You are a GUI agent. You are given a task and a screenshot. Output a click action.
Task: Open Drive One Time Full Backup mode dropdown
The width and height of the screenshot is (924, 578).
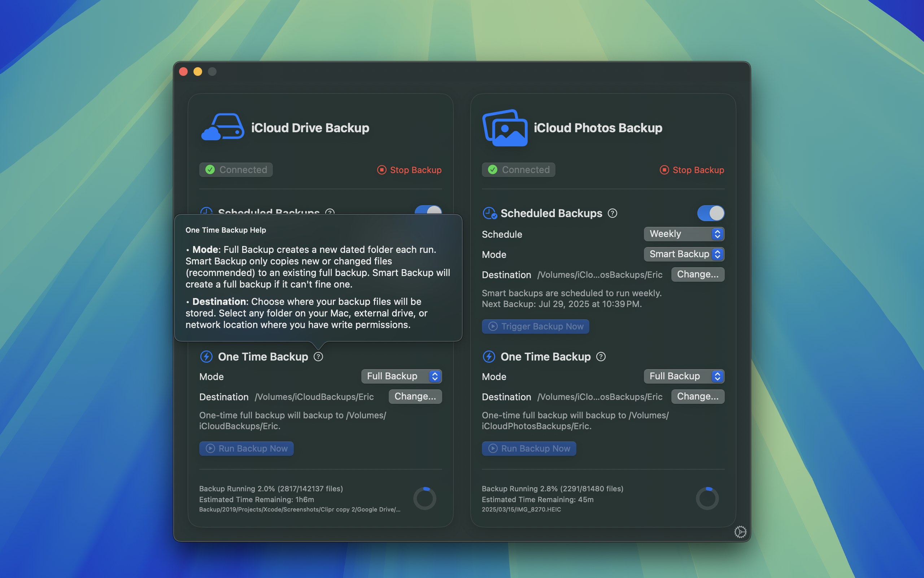point(402,376)
